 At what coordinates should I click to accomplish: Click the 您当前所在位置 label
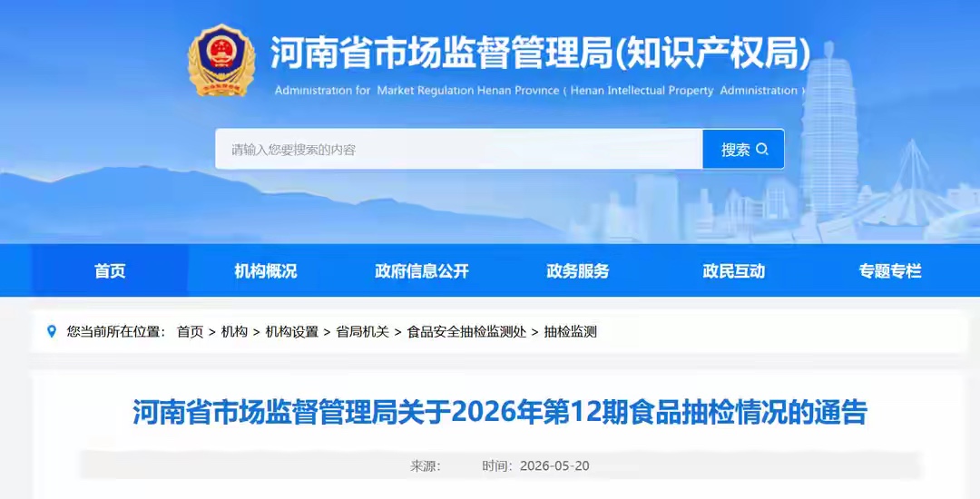pos(115,332)
